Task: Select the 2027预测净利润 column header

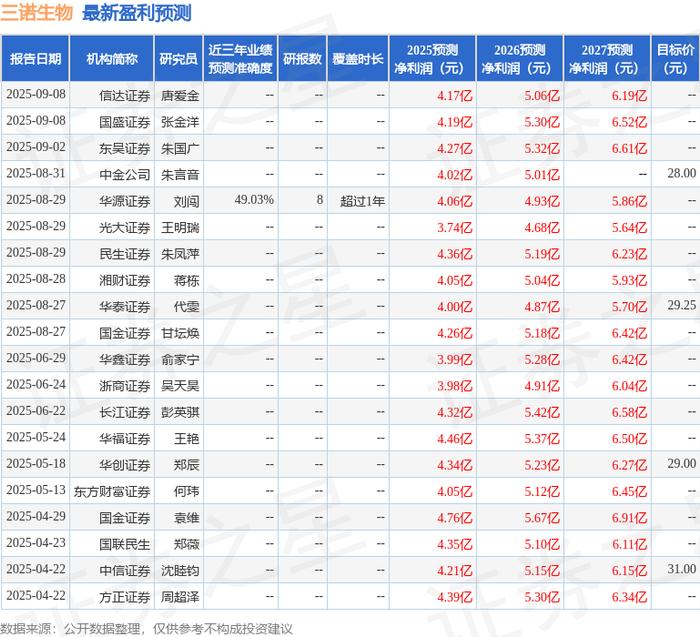Action: (x=607, y=58)
